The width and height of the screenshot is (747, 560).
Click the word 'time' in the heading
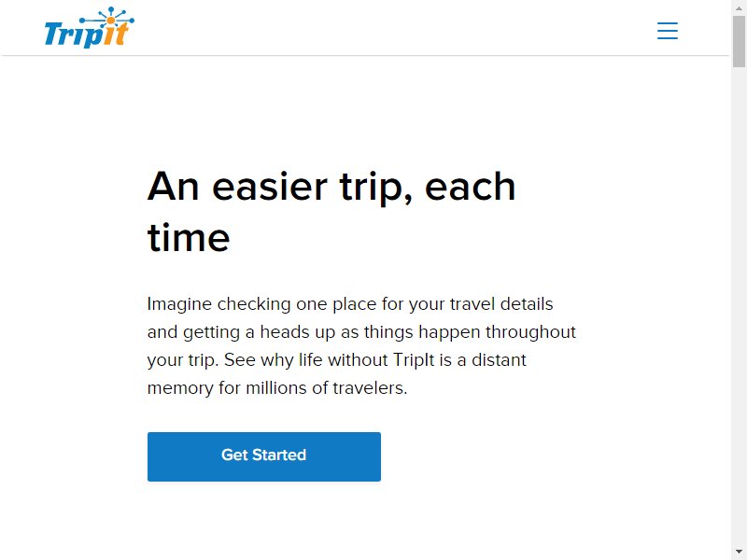point(189,237)
